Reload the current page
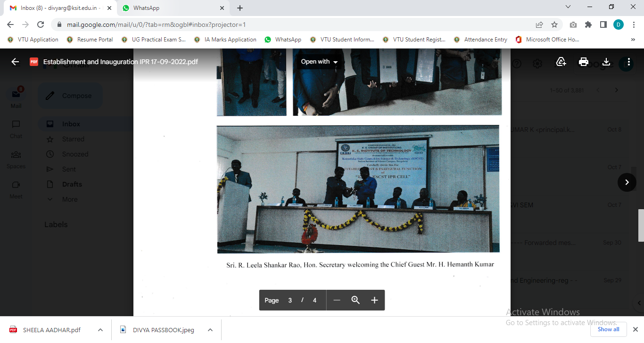 pyautogui.click(x=41, y=24)
